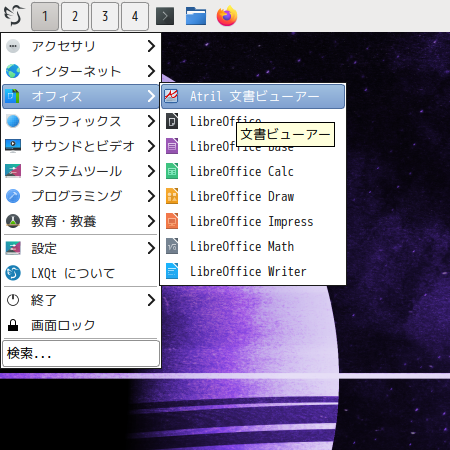Expand サウンドとビデオ submenu arrow
Image resolution: width=450 pixels, height=450 pixels.
click(151, 146)
